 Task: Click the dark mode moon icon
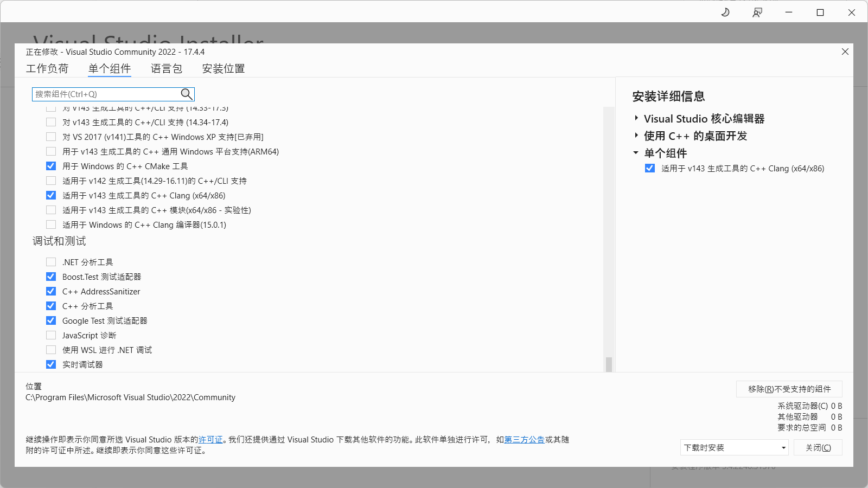725,12
